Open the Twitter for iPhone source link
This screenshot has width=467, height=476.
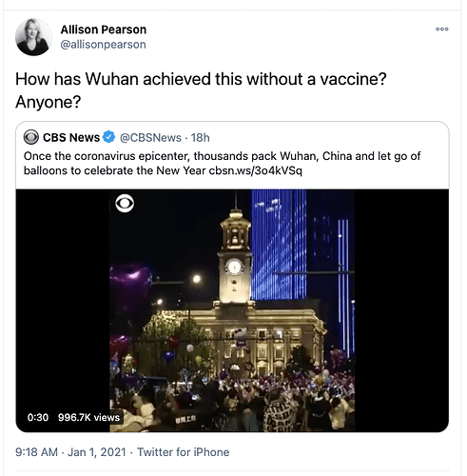[183, 452]
